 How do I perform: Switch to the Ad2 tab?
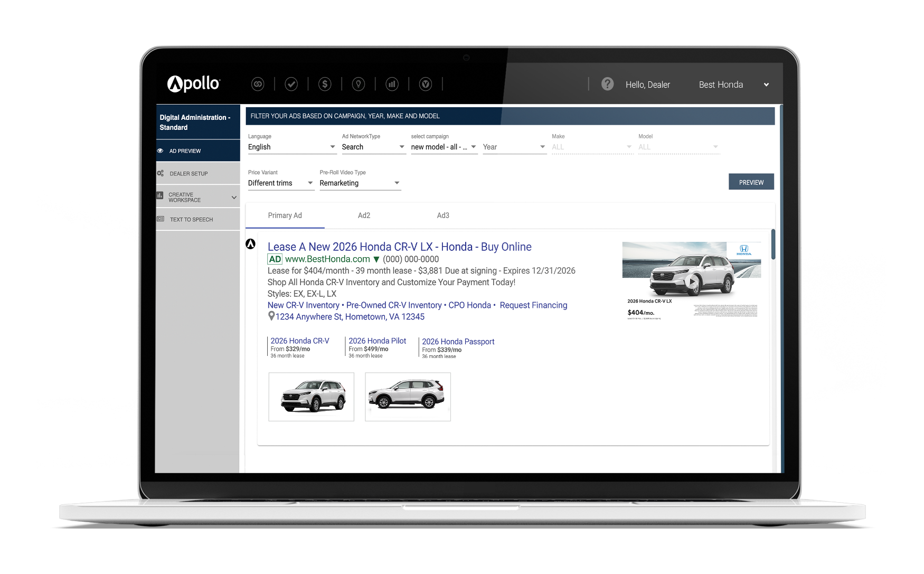click(x=364, y=215)
